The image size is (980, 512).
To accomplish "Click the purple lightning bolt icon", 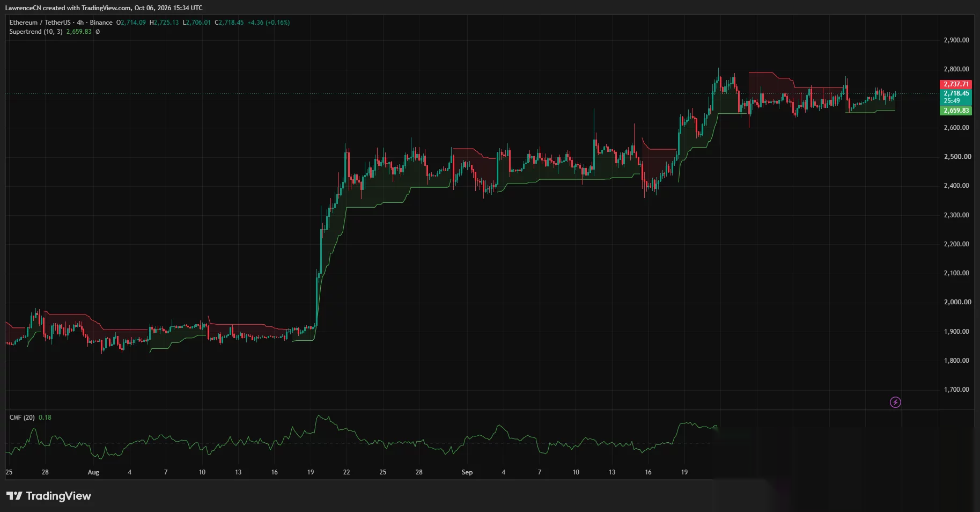I will (895, 402).
